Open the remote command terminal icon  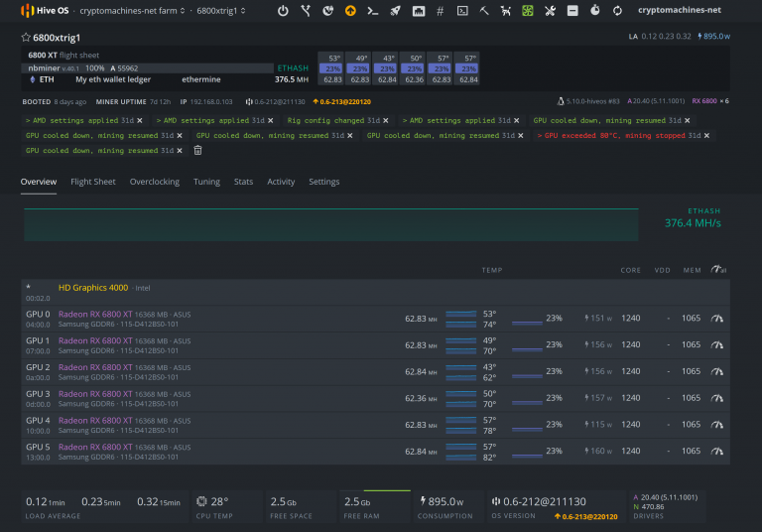372,11
